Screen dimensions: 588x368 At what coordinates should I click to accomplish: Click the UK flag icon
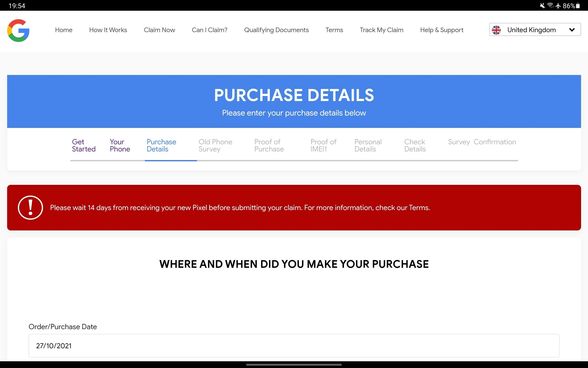pyautogui.click(x=496, y=30)
